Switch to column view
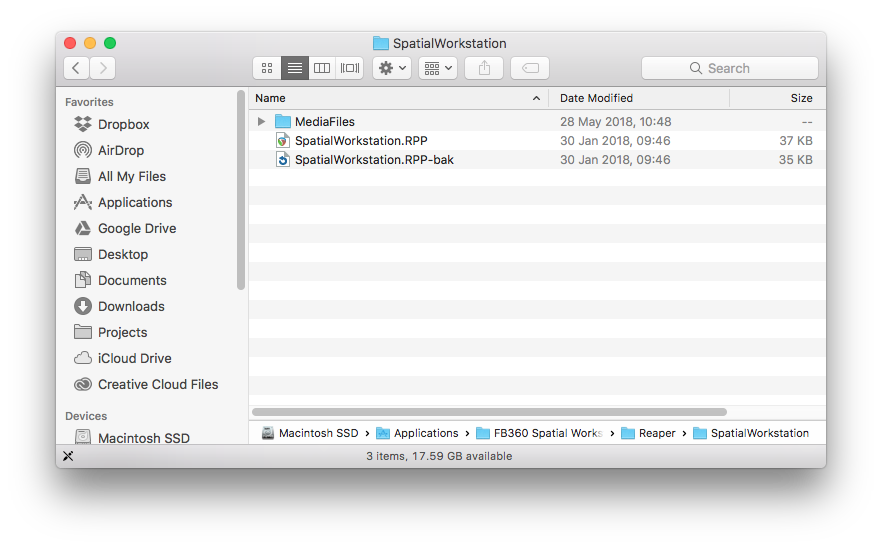The image size is (882, 548). 322,68
